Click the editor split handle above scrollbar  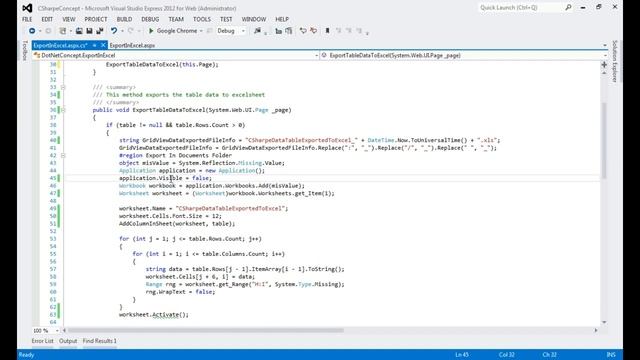[604, 64]
